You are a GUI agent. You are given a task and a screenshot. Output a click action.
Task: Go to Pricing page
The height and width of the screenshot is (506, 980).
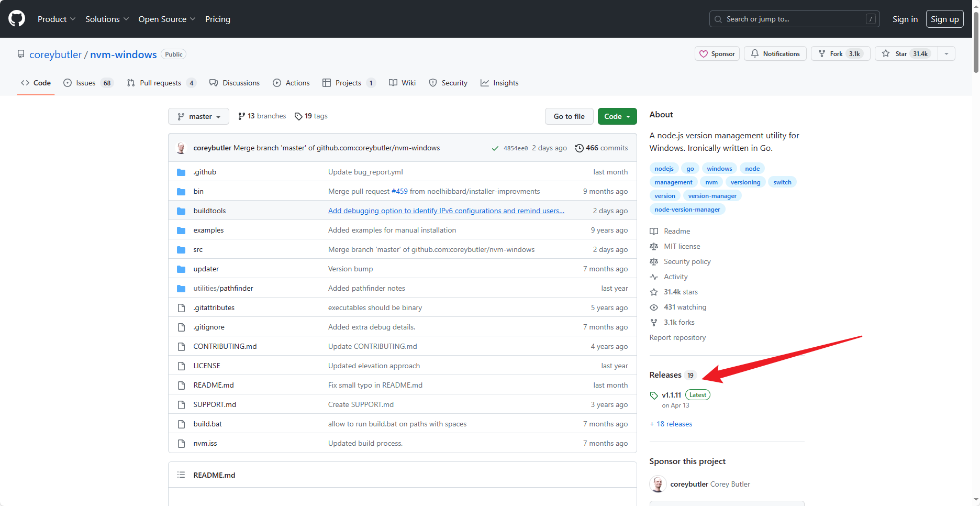tap(218, 19)
